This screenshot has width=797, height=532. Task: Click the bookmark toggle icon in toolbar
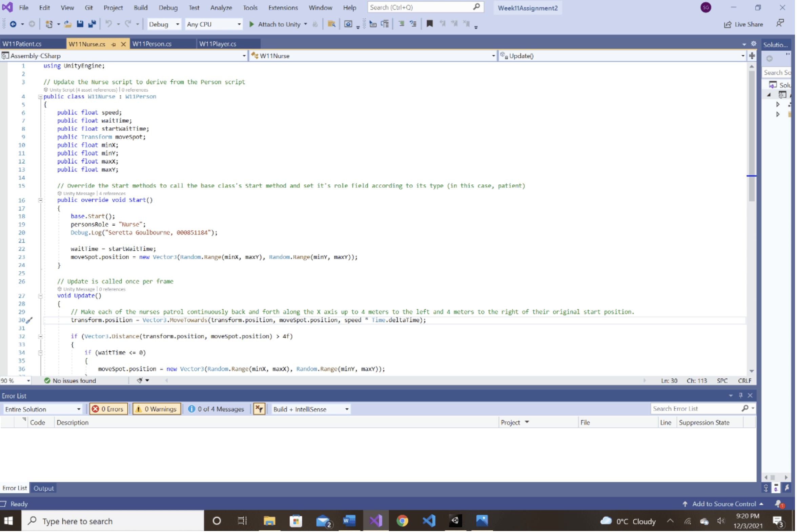(x=430, y=24)
